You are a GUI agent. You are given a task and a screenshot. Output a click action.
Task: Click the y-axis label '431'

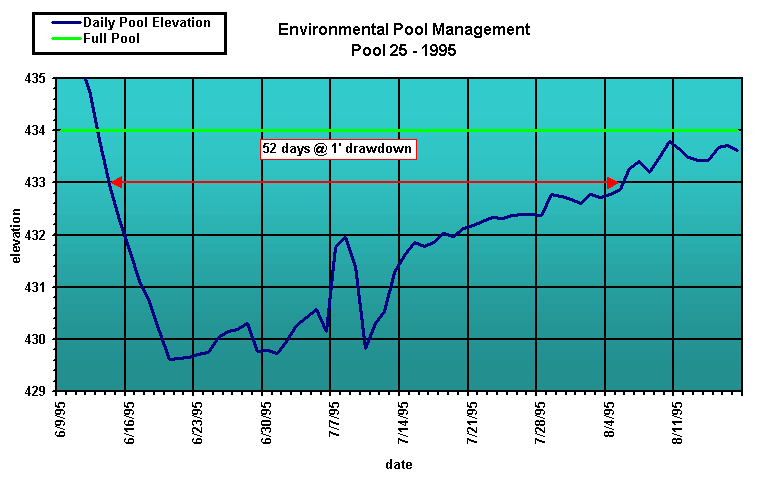point(34,287)
